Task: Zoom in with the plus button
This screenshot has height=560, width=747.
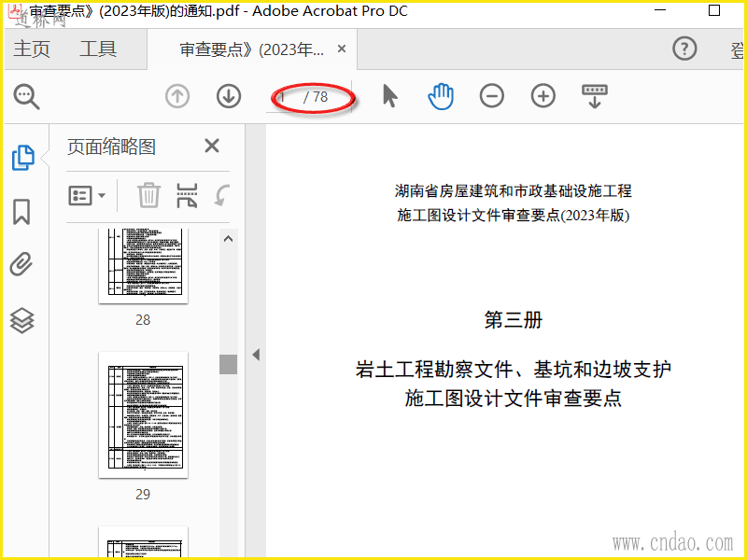Action: 543,96
